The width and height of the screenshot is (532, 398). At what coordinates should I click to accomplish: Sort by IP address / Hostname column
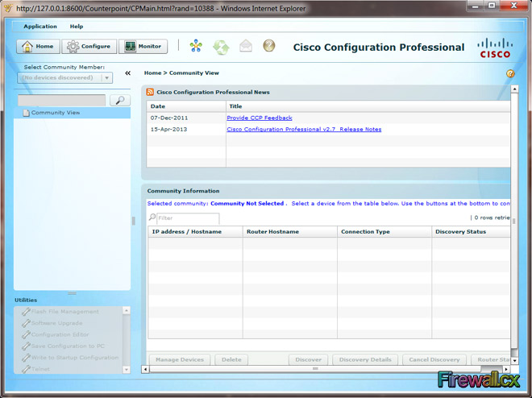(195, 231)
